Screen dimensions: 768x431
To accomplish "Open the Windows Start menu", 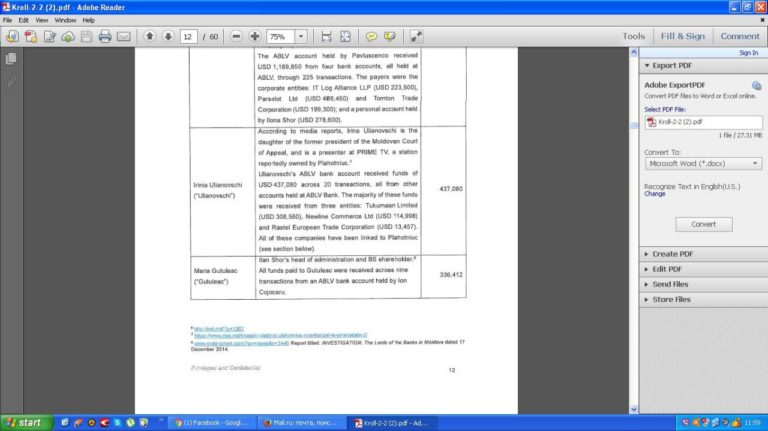I will pos(24,423).
